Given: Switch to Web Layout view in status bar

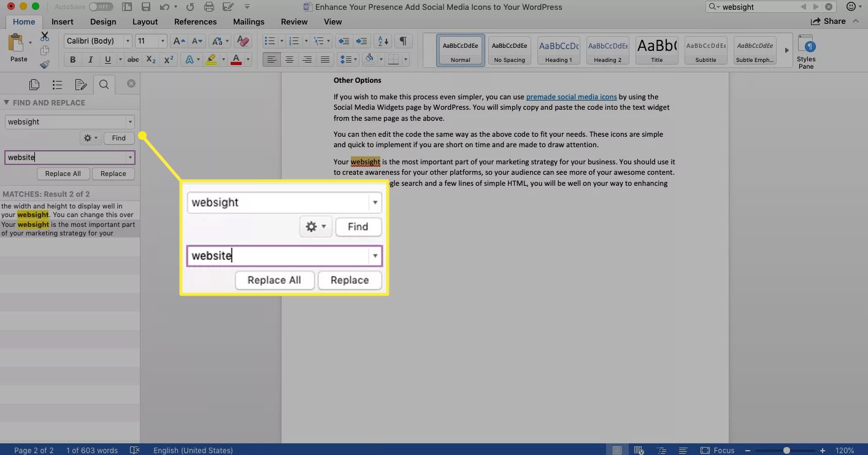Looking at the screenshot, I should point(639,450).
